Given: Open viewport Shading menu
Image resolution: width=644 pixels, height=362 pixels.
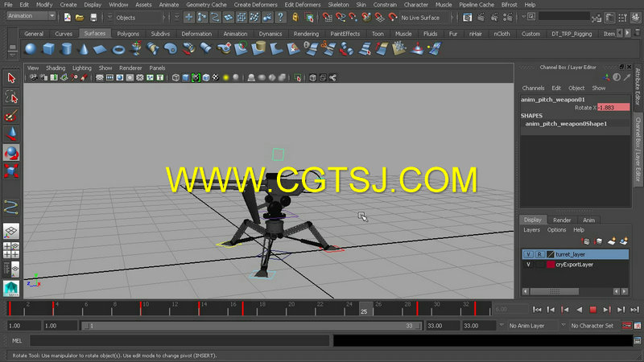Looking at the screenshot, I should click(56, 68).
